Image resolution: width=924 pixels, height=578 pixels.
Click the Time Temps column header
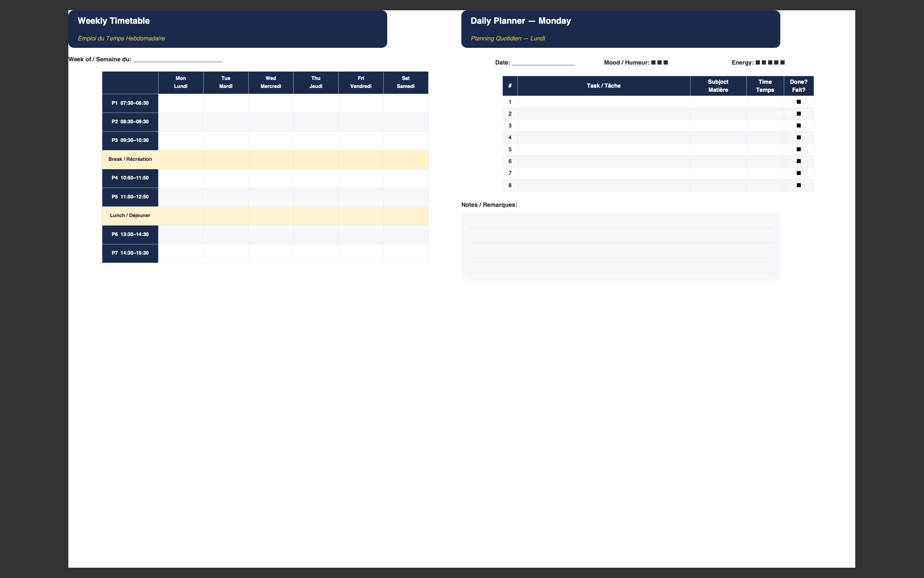click(x=765, y=86)
